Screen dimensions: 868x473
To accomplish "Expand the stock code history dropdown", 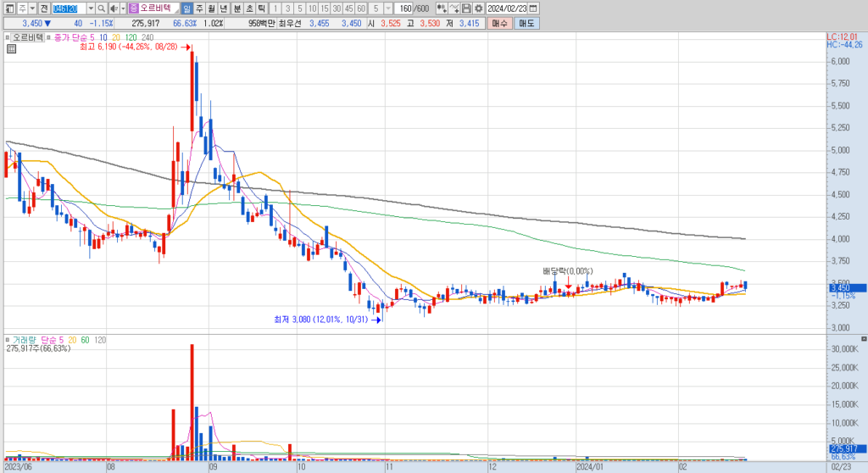I will coord(91,8).
